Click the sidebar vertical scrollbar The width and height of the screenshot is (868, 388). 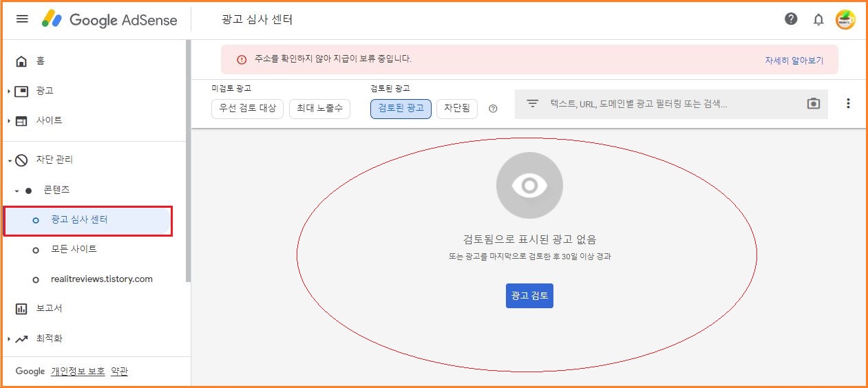coord(188,162)
